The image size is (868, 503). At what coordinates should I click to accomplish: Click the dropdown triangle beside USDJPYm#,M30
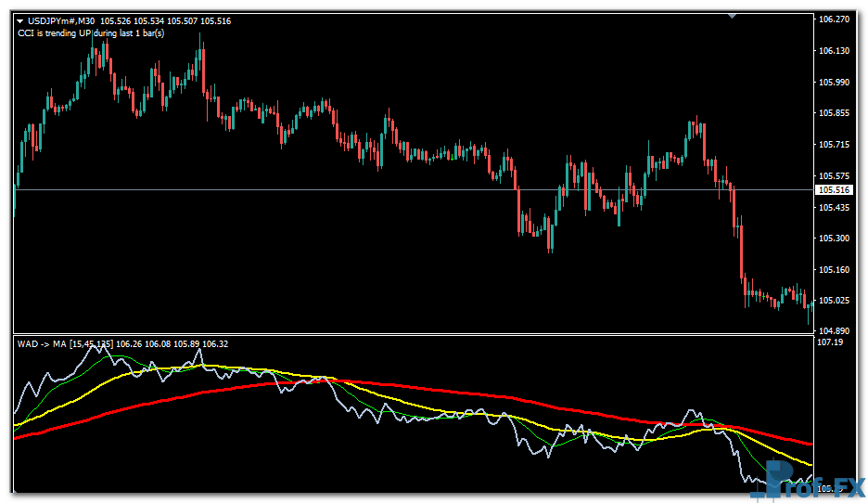coord(20,20)
